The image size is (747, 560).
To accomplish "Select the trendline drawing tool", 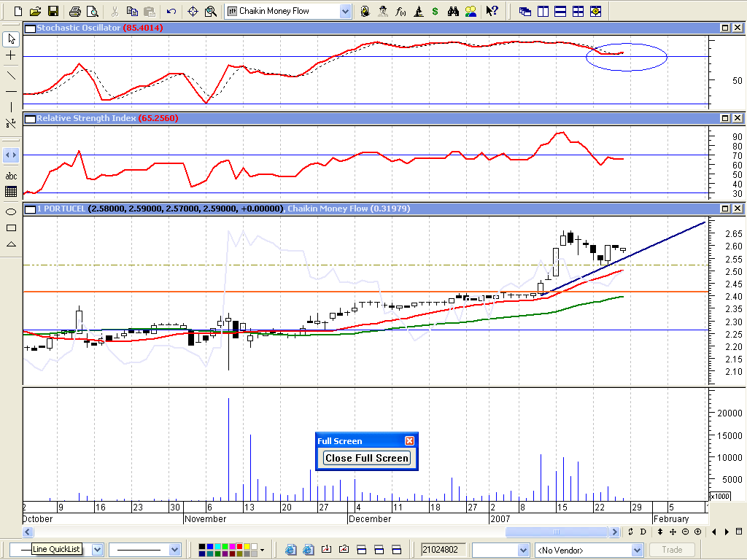I will 11,74.
